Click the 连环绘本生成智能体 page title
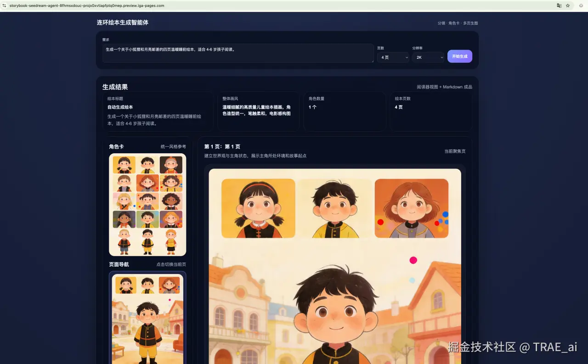 tap(123, 22)
